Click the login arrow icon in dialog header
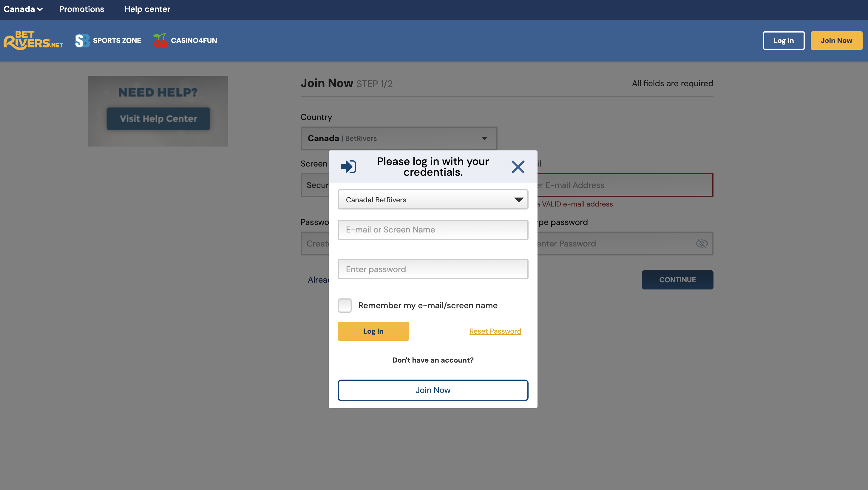The width and height of the screenshot is (868, 490). [348, 167]
